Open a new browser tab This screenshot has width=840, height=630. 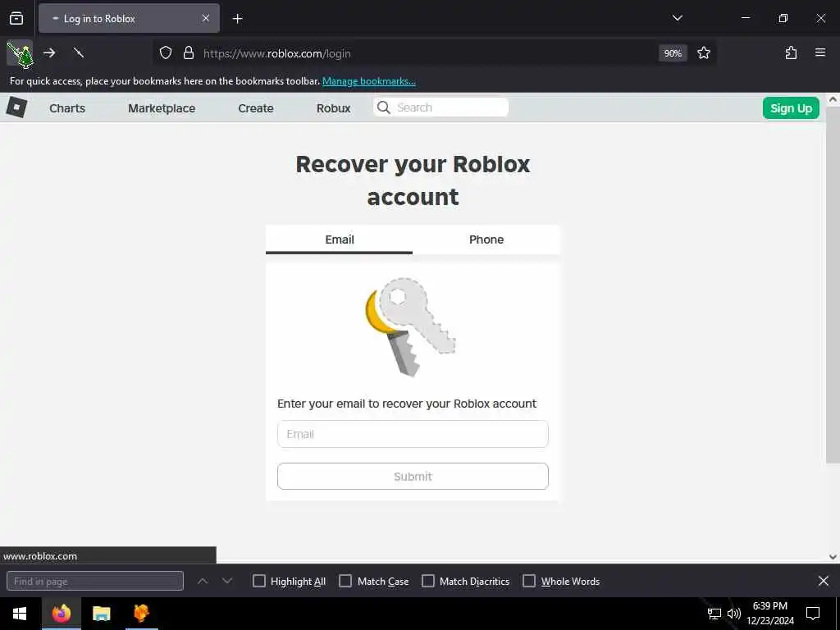[237, 19]
